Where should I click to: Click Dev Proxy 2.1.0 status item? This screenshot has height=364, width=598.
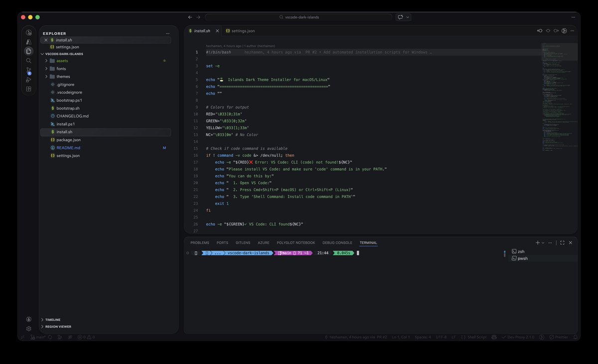point(517,337)
